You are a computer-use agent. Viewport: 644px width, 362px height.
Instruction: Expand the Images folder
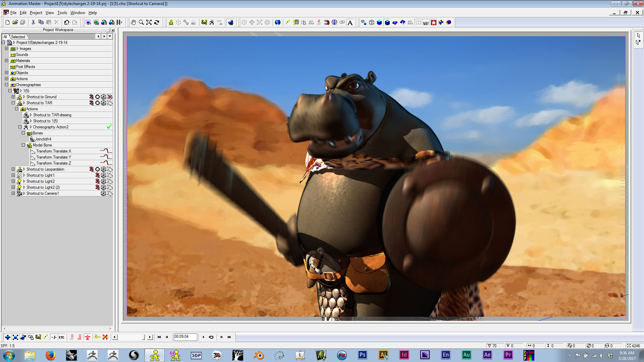[6, 49]
